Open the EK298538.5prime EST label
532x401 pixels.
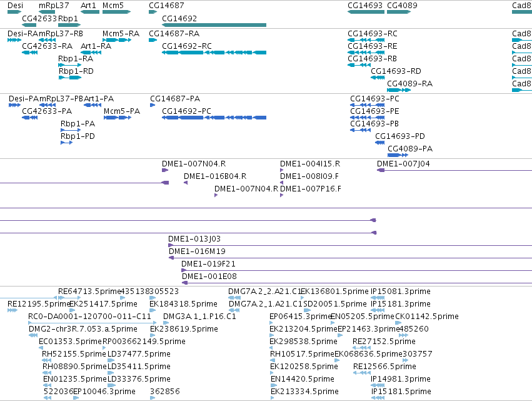tap(304, 342)
